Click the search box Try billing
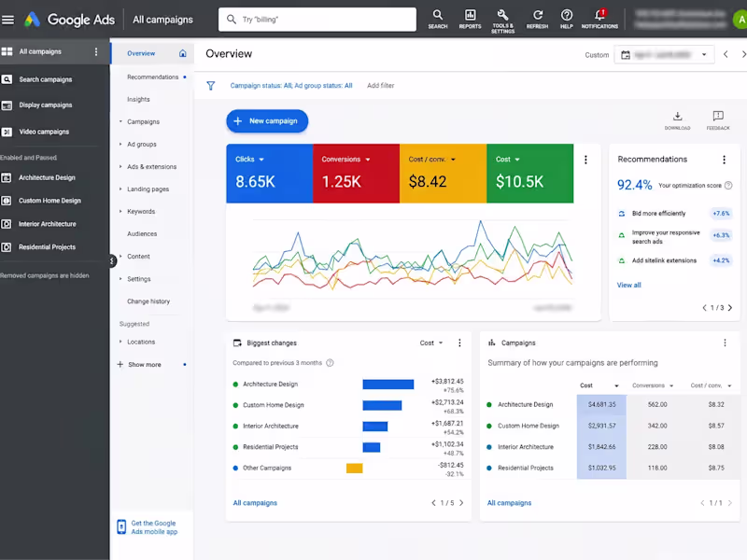Screen dimensions: 747x560 tap(317, 20)
